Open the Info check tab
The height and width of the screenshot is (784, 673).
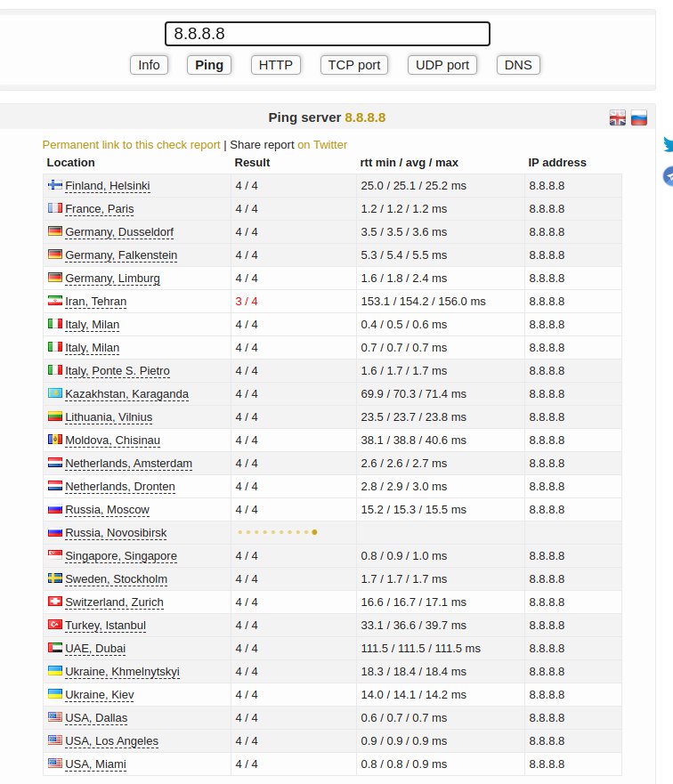(x=149, y=65)
